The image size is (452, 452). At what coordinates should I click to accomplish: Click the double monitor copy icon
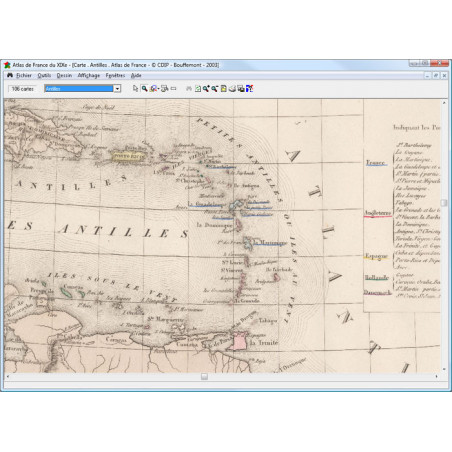point(241,89)
